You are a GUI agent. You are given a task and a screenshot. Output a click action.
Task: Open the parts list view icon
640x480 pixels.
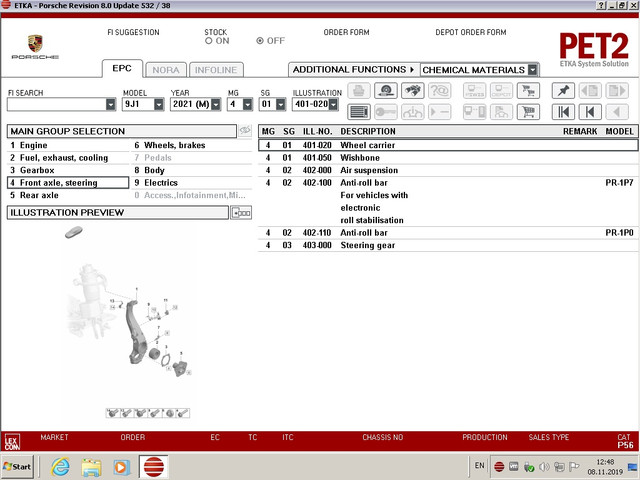[x=359, y=112]
